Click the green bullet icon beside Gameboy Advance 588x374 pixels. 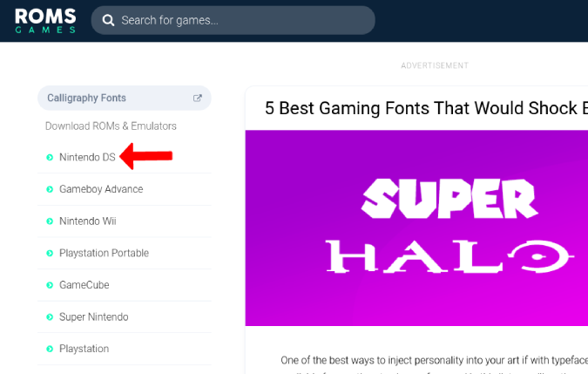tap(50, 189)
